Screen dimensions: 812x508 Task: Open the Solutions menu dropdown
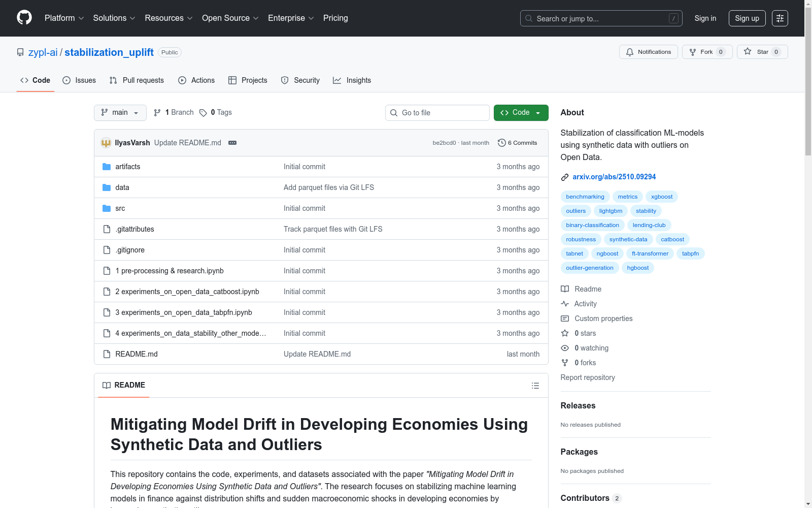pos(114,18)
